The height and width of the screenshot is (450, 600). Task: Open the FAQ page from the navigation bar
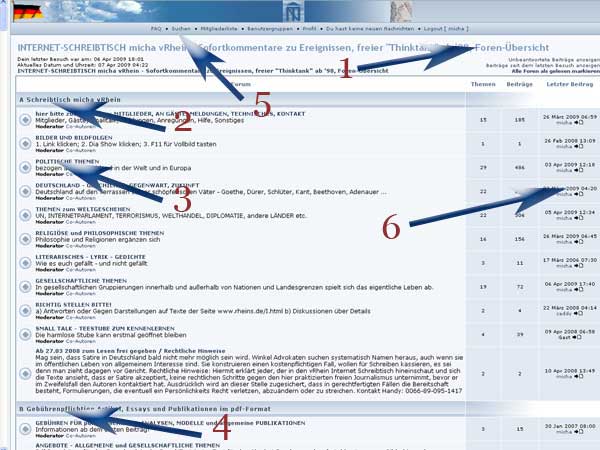[x=156, y=29]
